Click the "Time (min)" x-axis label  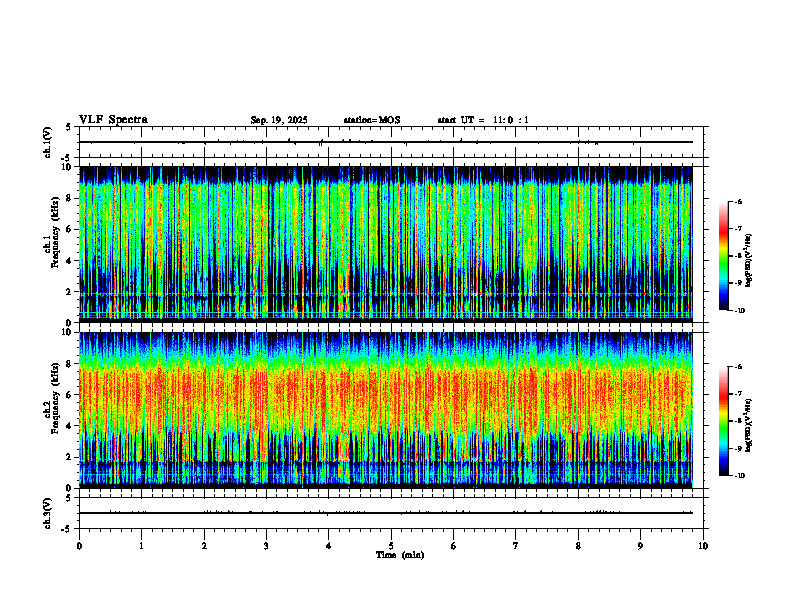point(400,555)
